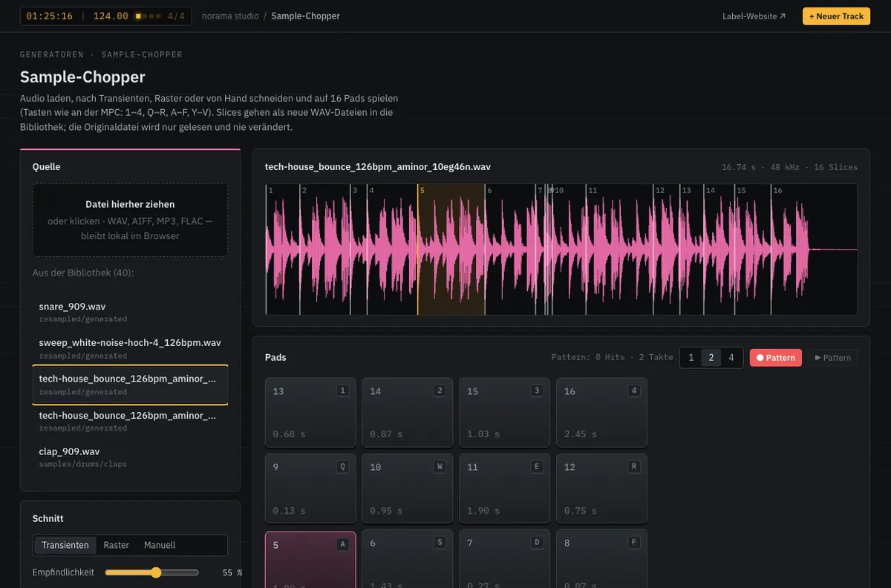Trigger pad 10 with key W
891x588 pixels.
coord(408,489)
